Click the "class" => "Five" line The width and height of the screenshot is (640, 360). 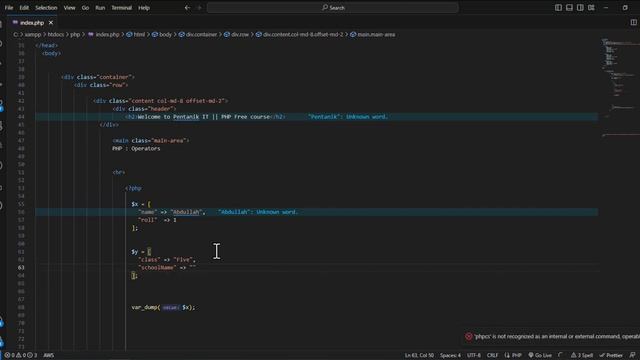pos(167,260)
